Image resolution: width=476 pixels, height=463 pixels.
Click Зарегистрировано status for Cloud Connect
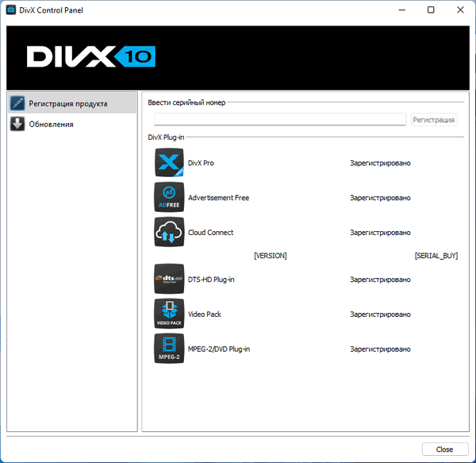(x=380, y=233)
